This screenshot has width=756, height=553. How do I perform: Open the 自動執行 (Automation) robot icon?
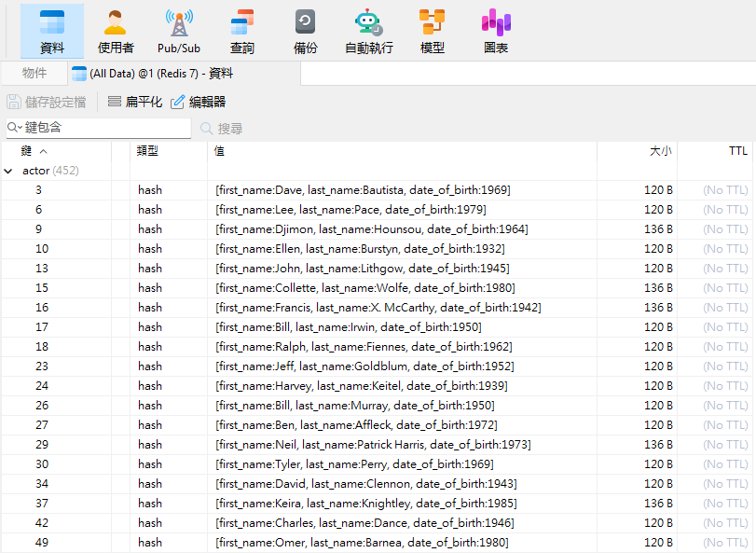coord(368,31)
